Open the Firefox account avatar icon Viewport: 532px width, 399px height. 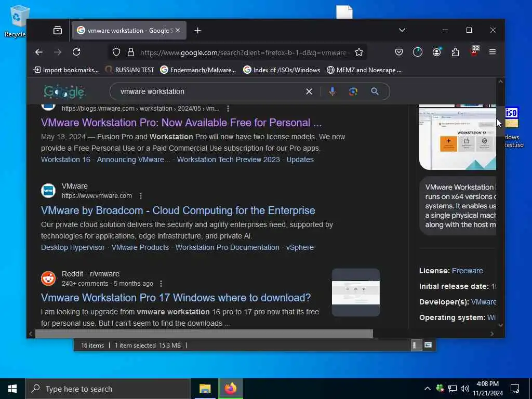click(x=436, y=52)
